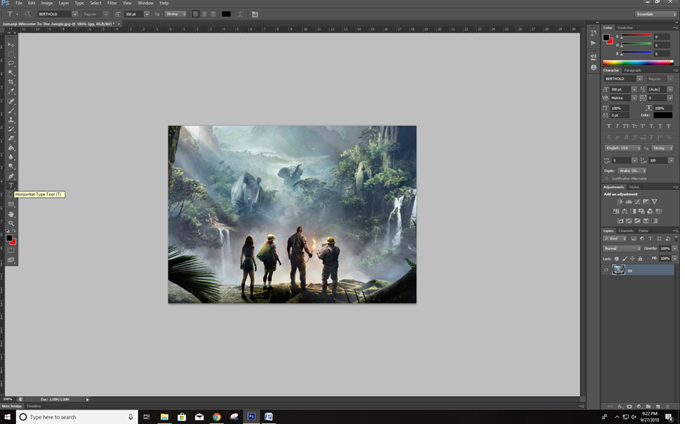Click text color swatch in options bar
Image resolution: width=685 pixels, height=426 pixels.
[226, 14]
